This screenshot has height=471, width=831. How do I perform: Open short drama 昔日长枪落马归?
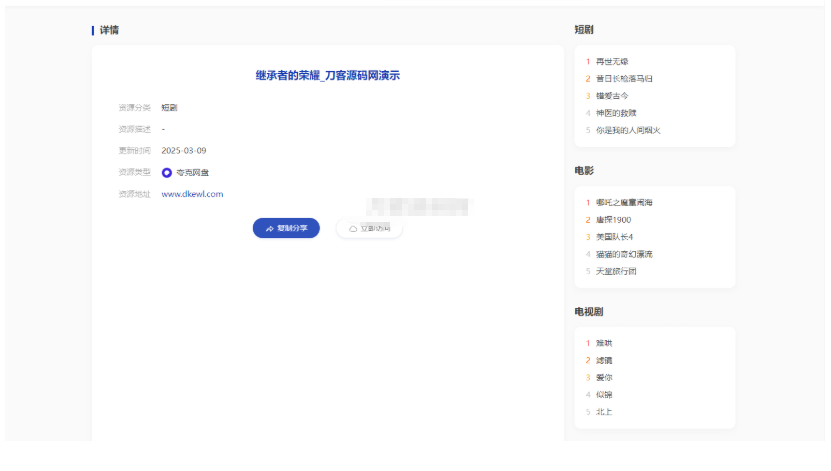pyautogui.click(x=624, y=78)
